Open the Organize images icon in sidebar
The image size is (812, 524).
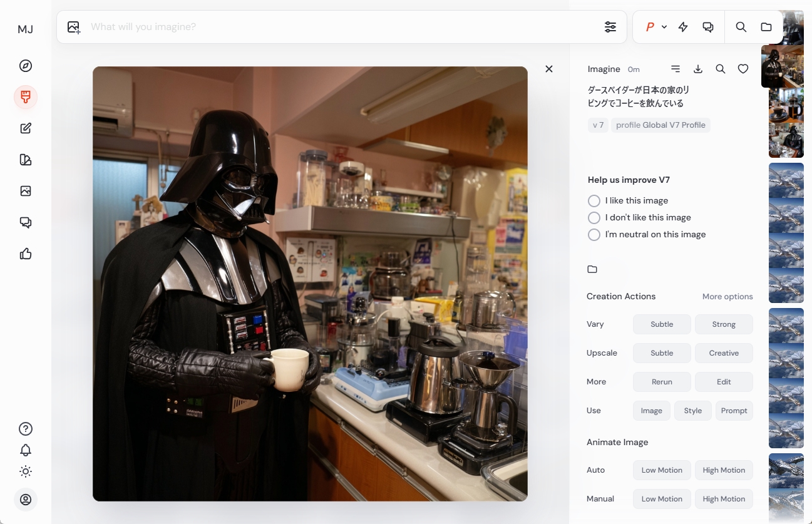26,191
